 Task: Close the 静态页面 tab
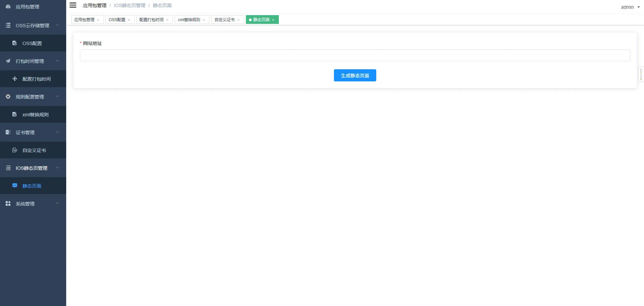(273, 20)
